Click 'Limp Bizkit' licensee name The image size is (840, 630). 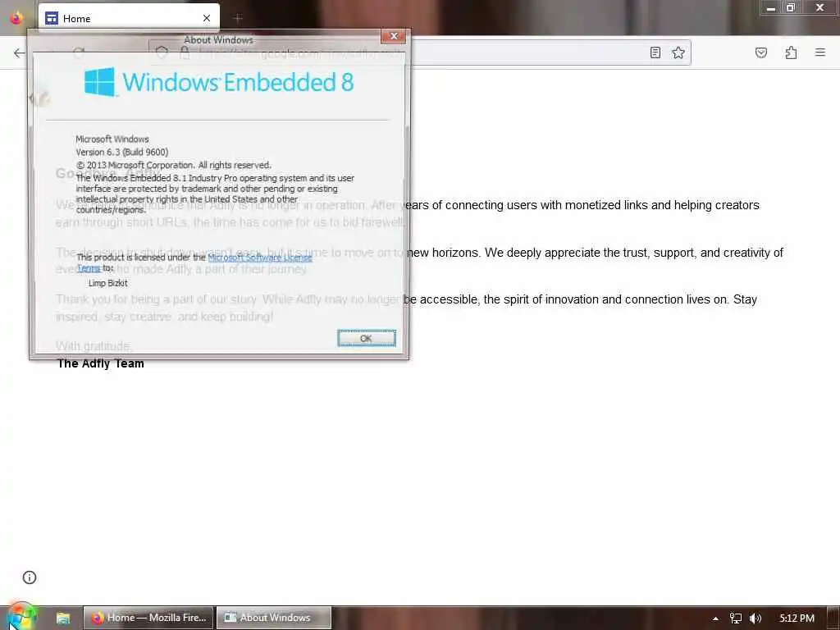107,283
